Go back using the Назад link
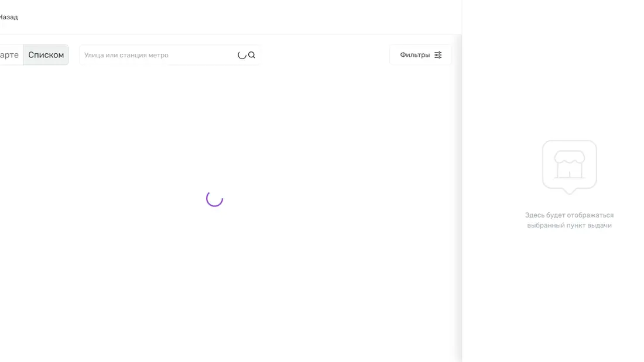 8,17
